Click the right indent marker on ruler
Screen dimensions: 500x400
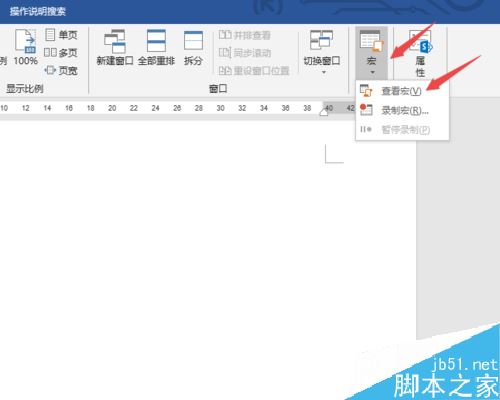tap(324, 113)
